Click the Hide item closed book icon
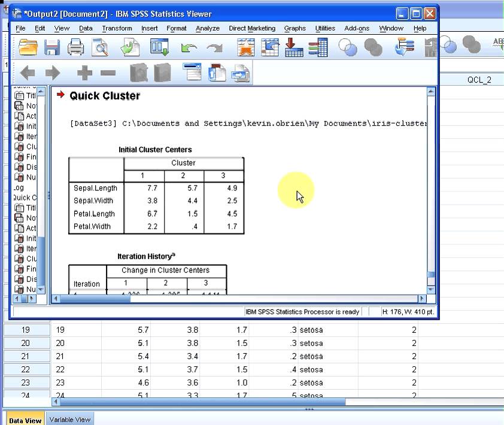Screen dimensions: 504x425 click(162, 72)
